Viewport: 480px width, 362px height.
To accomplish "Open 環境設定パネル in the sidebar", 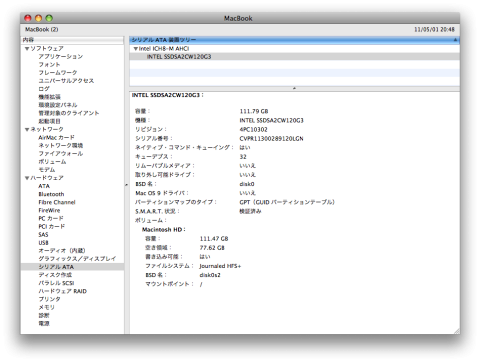I will pos(58,105).
